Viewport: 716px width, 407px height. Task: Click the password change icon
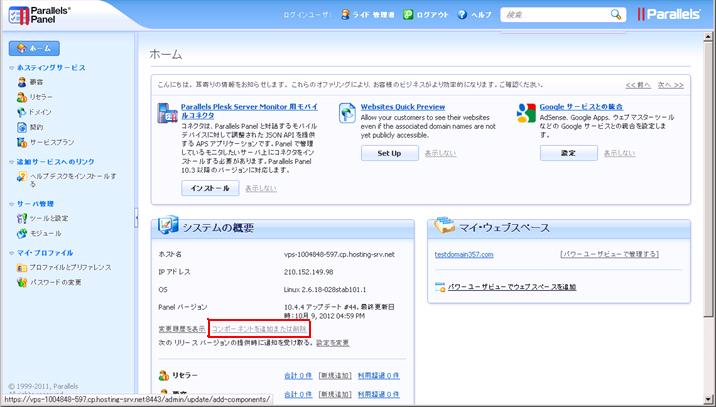tap(22, 283)
